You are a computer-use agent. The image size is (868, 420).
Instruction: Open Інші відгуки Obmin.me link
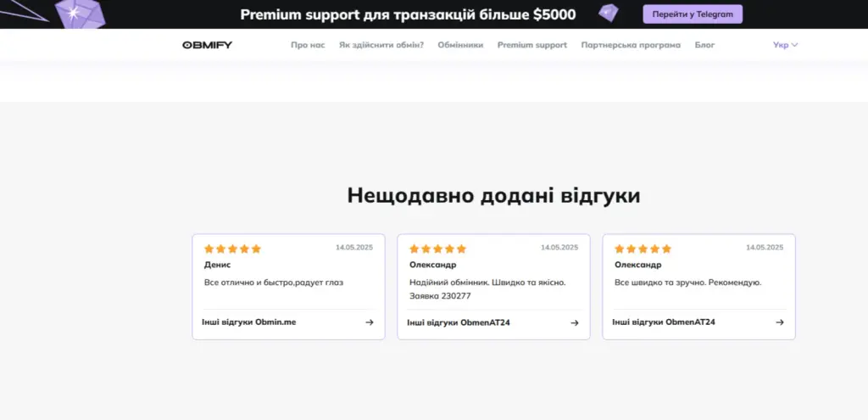(249, 322)
